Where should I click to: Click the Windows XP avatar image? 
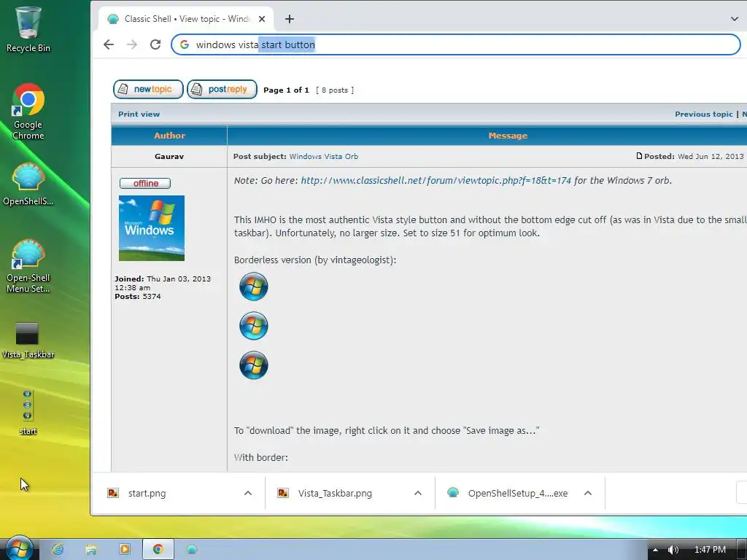coord(152,228)
